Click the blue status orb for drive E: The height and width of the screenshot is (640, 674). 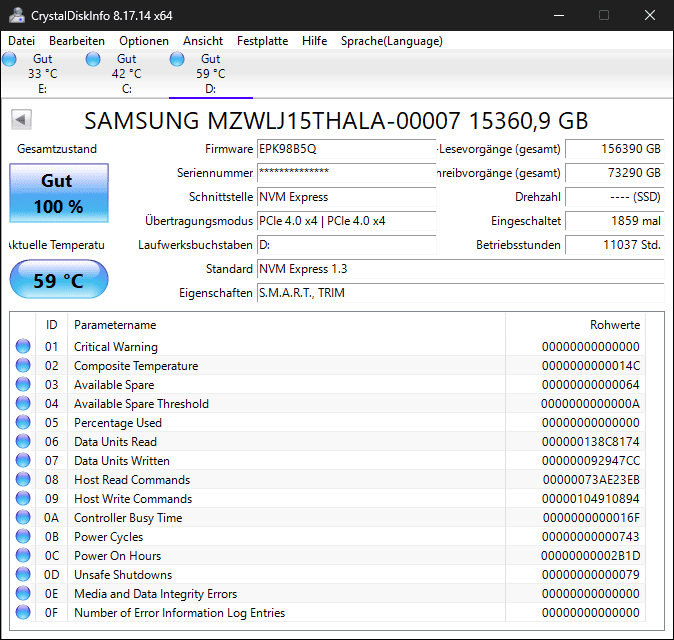(9, 59)
